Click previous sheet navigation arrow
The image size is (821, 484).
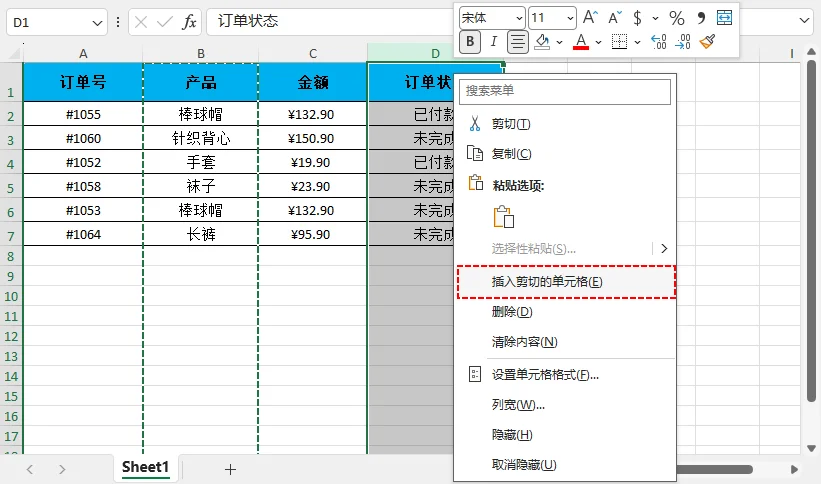pyautogui.click(x=30, y=469)
